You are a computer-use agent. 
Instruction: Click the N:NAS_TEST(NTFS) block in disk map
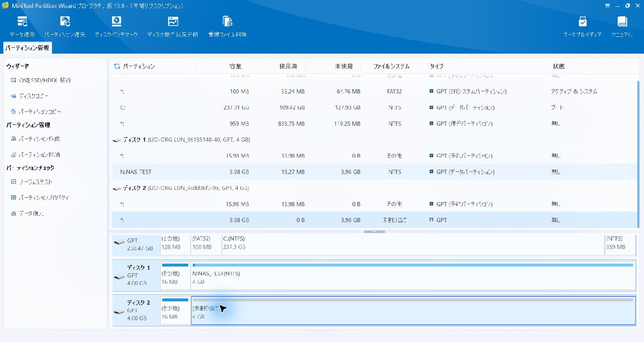(x=413, y=276)
